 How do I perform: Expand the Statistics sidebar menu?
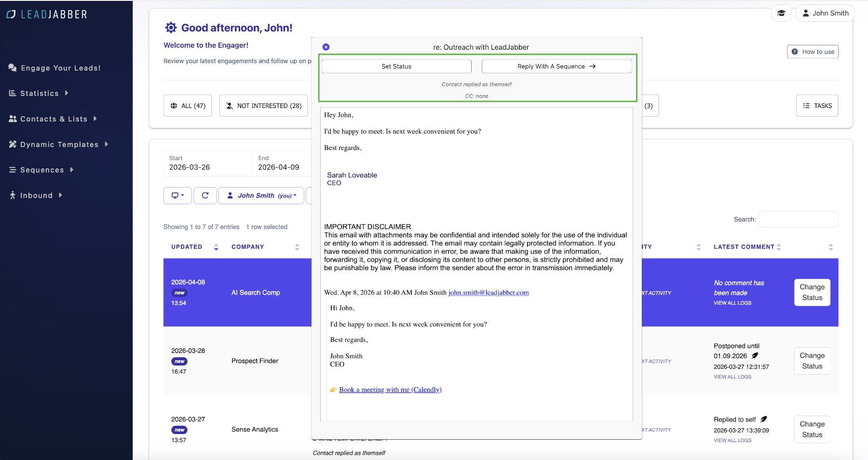pyautogui.click(x=40, y=93)
